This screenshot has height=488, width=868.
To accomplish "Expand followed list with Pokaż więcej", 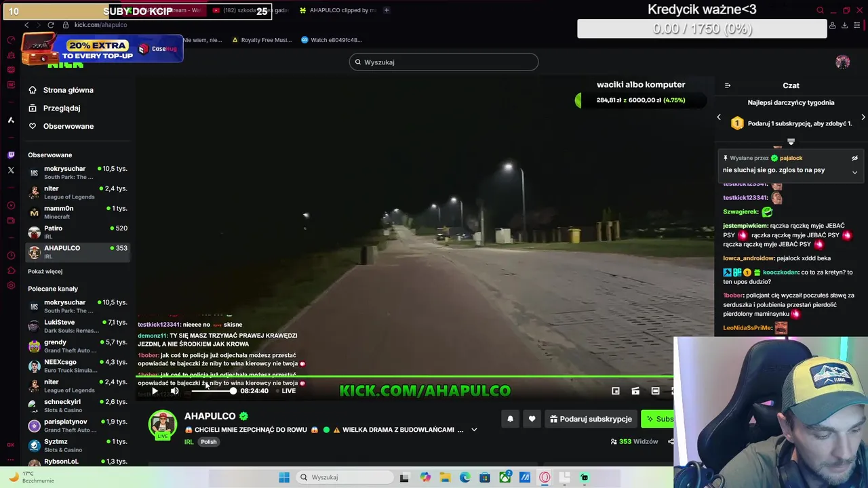I will pyautogui.click(x=45, y=271).
